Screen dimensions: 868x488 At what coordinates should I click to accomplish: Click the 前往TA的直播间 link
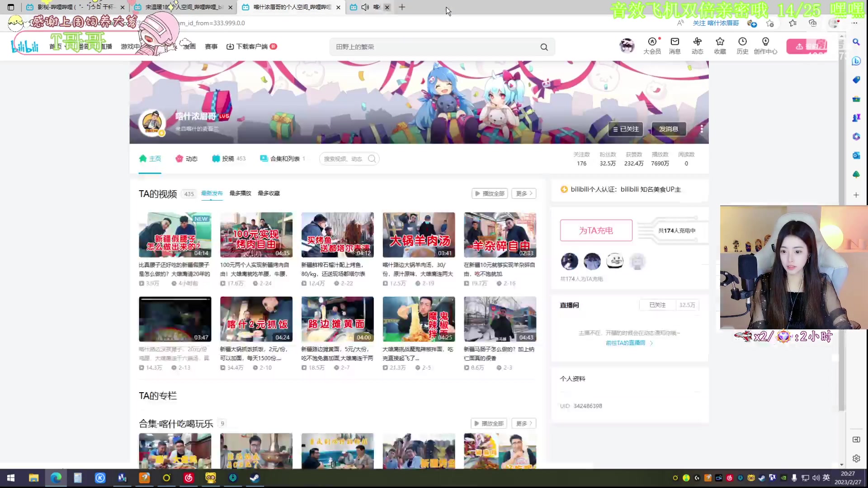click(626, 343)
